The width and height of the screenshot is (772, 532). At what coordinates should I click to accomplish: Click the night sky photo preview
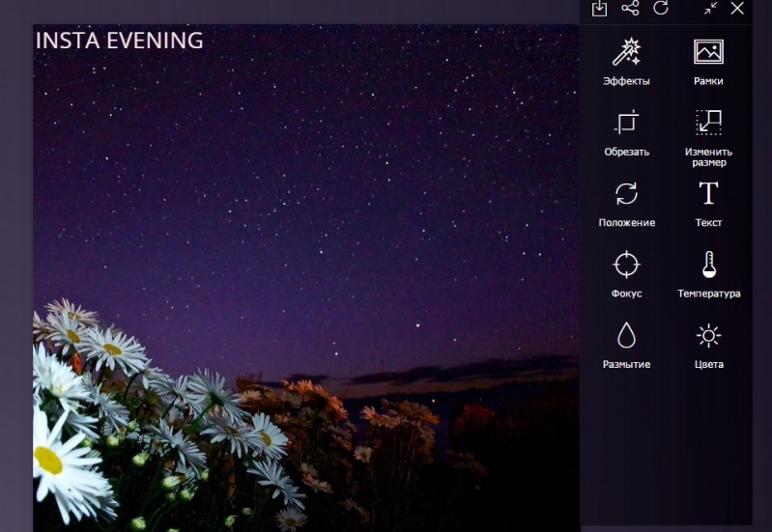[x=306, y=278]
